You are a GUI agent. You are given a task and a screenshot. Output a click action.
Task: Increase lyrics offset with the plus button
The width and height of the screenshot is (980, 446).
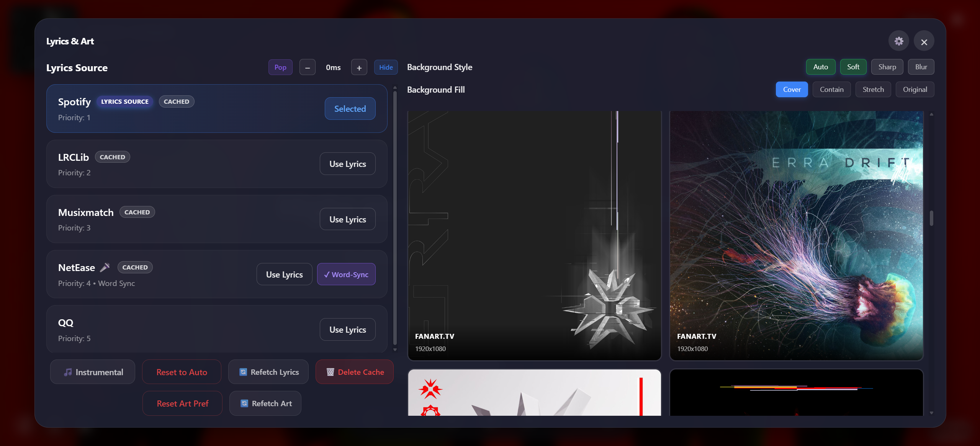click(359, 67)
